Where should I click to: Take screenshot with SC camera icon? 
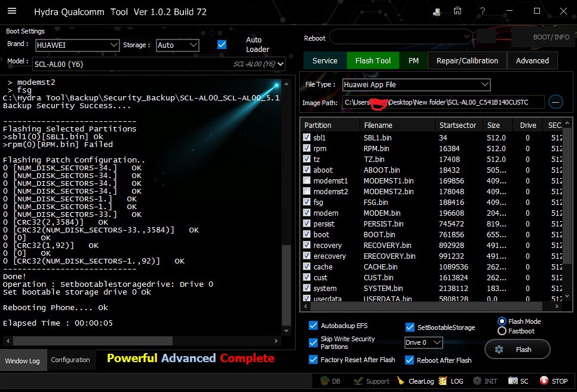coord(512,381)
